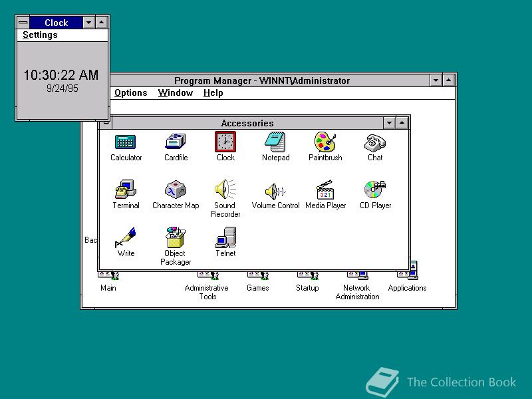Screen dimensions: 532x399
Task: Minimize the Accessories group window
Action: (389, 123)
